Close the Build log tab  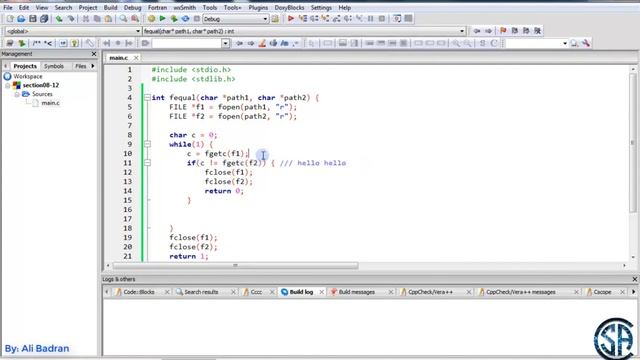click(321, 292)
